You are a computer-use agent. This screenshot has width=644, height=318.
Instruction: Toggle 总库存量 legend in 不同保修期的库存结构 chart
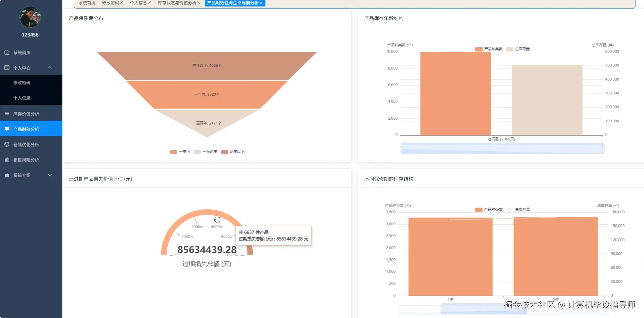(x=518, y=210)
